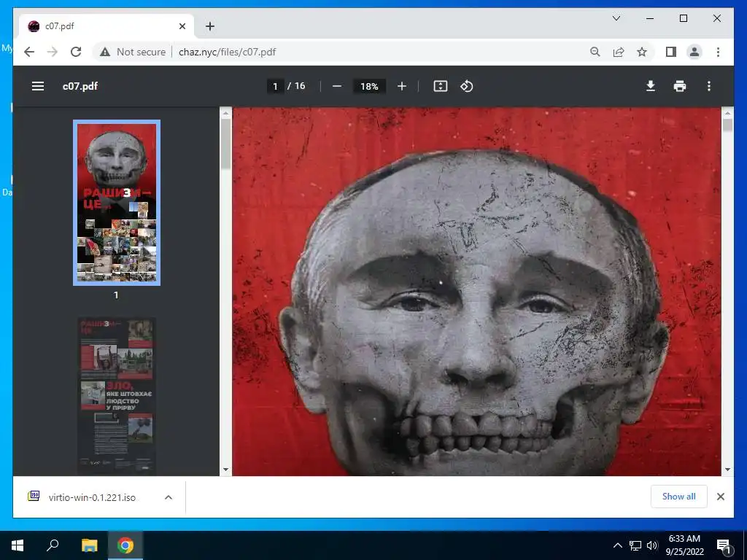The image size is (747, 560).
Task: Open the browser zoom magnifier icon
Action: coord(595,52)
